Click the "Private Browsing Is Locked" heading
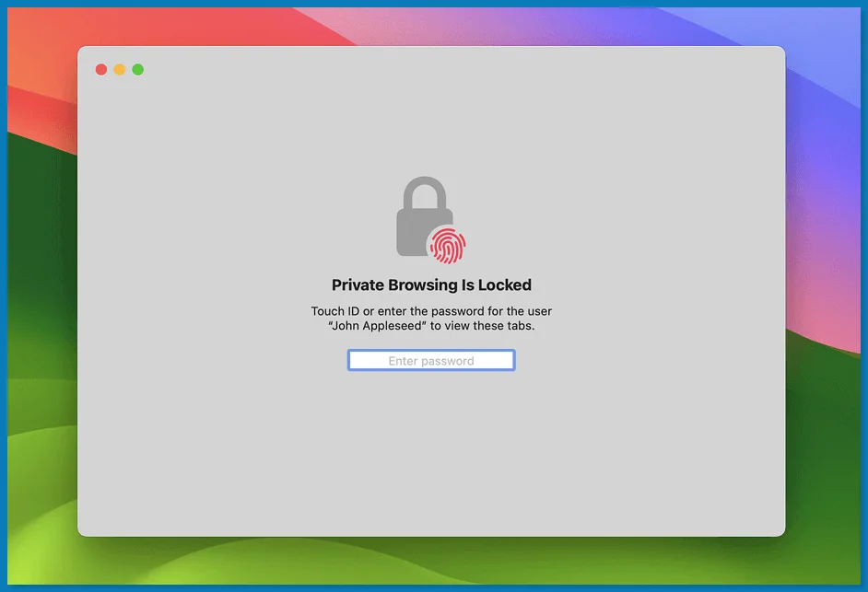 [x=431, y=285]
